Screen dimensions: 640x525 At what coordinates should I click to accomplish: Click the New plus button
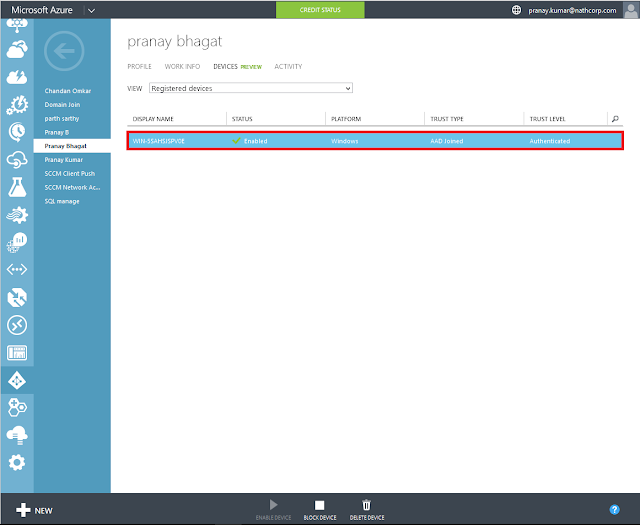coord(34,510)
